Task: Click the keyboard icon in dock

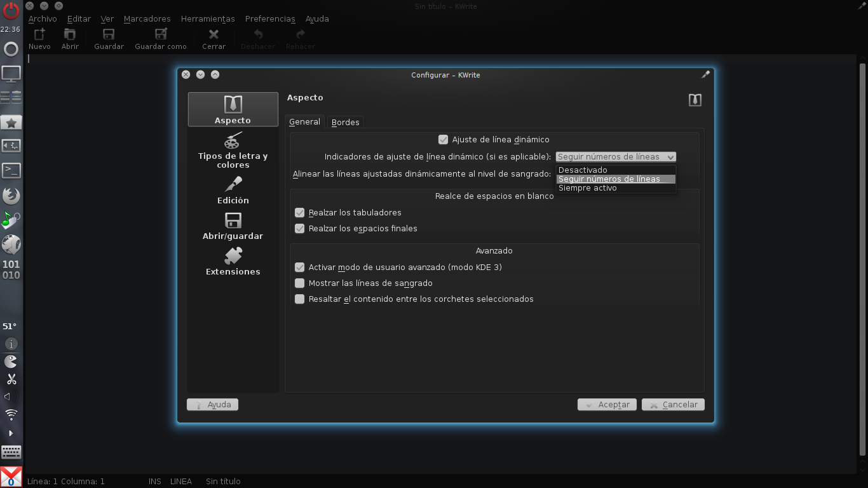Action: 11,452
